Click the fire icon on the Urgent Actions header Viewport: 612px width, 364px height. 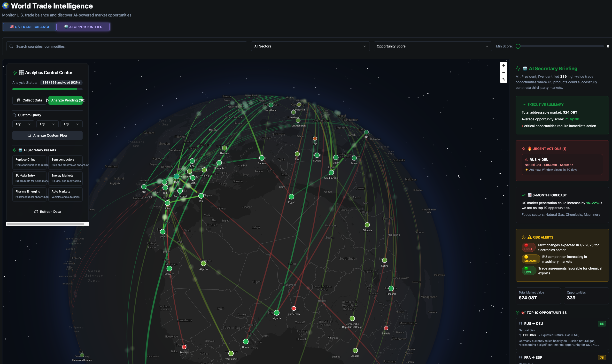(x=530, y=149)
